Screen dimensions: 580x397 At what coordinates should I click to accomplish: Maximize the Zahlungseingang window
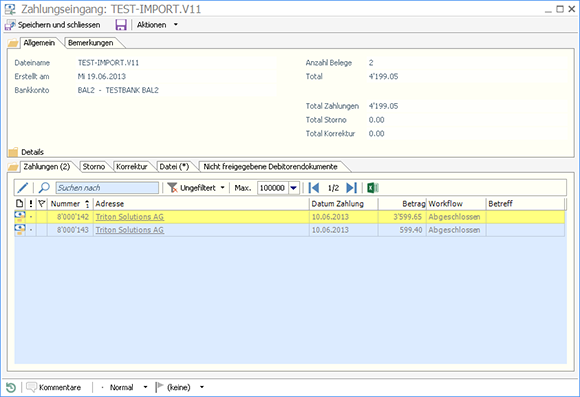[560, 9]
